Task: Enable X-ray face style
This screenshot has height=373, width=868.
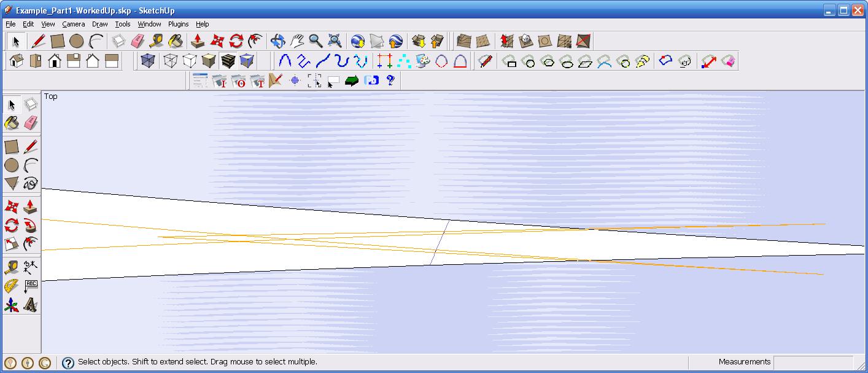Action: click(147, 61)
